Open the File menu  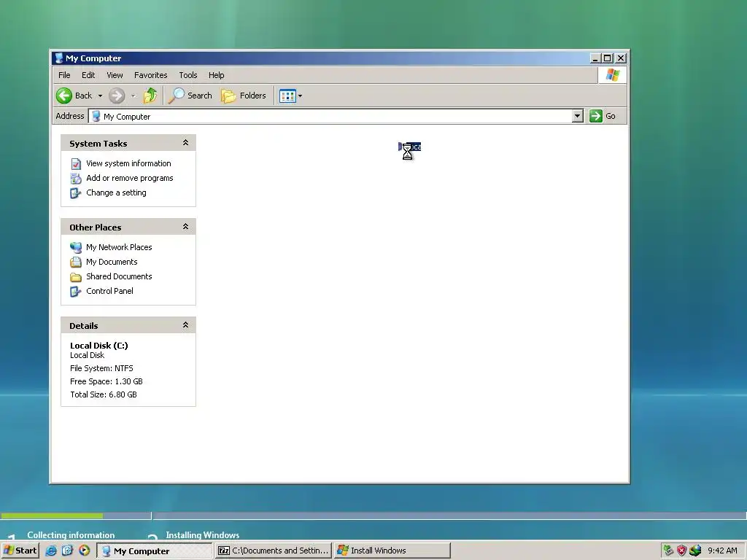[64, 75]
